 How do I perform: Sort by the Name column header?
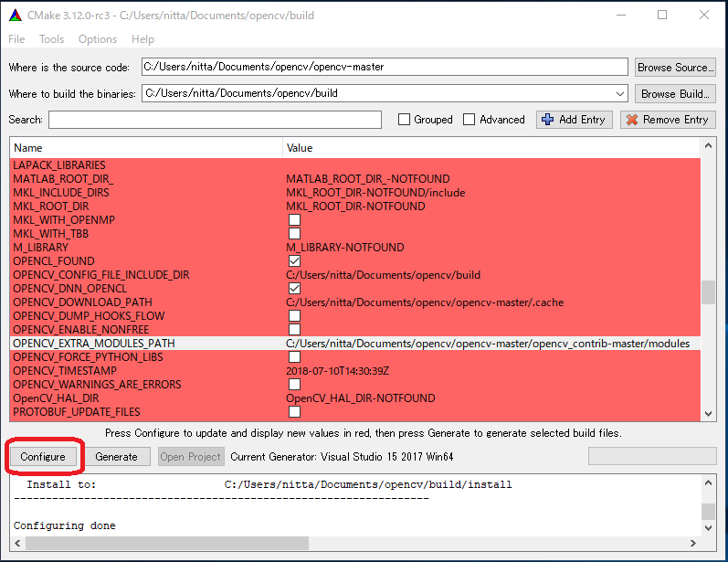click(146, 147)
